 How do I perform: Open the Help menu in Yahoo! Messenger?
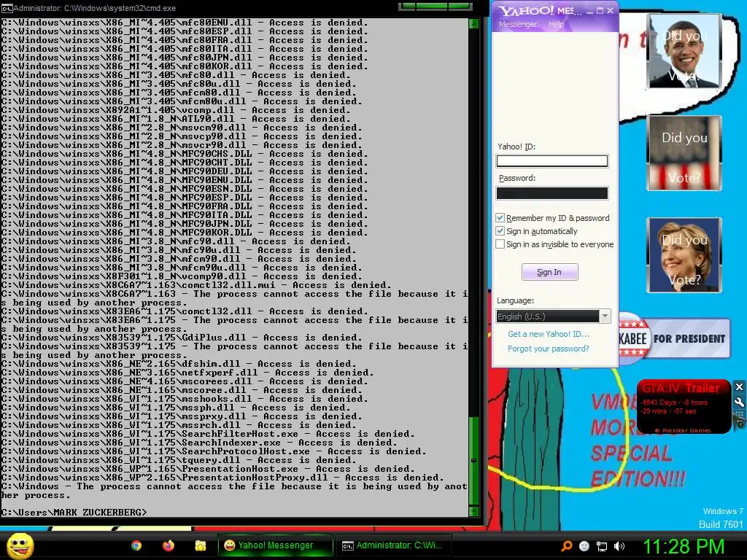[x=556, y=24]
